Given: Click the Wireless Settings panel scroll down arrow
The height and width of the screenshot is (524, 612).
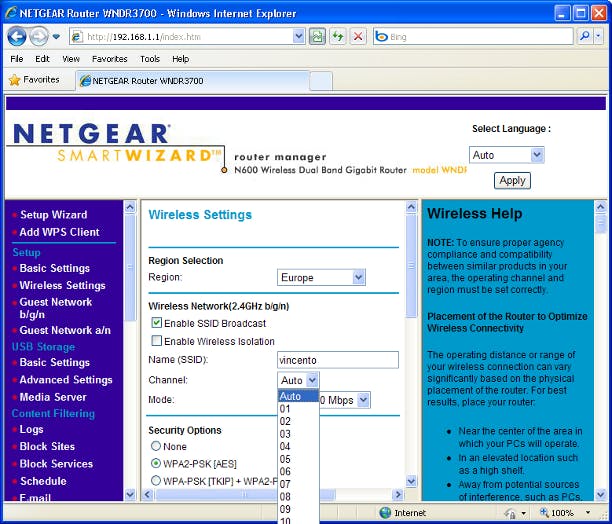Looking at the screenshot, I should click(411, 481).
